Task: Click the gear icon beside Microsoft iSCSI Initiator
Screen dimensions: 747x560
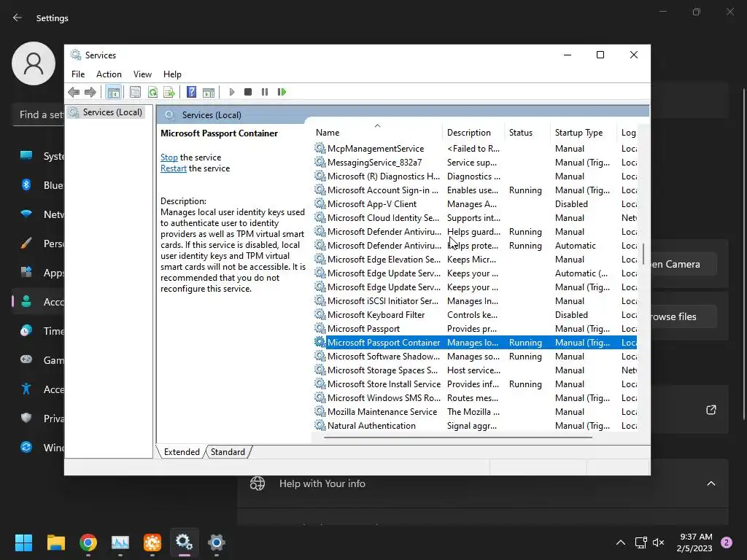Action: [x=320, y=301]
